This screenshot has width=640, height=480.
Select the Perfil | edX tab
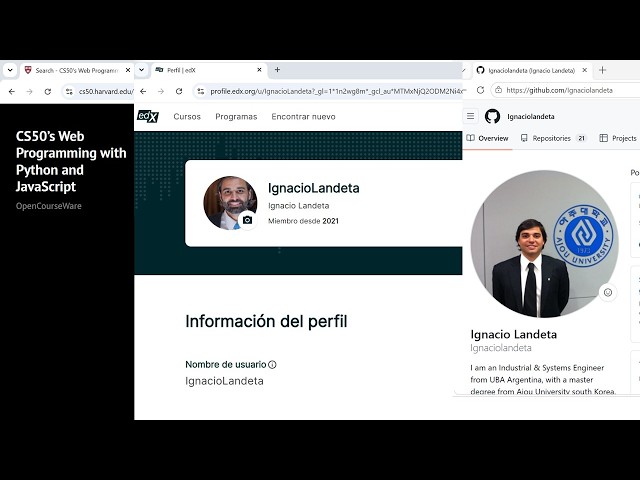tap(209, 70)
